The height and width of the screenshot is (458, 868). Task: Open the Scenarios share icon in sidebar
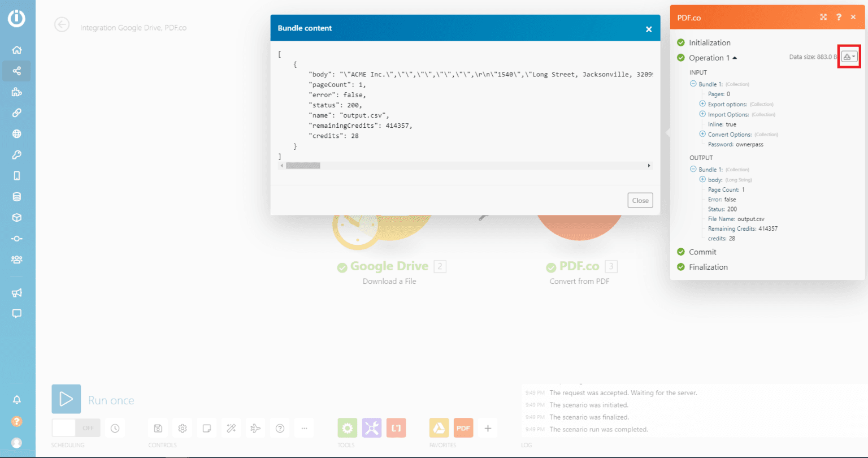point(17,71)
